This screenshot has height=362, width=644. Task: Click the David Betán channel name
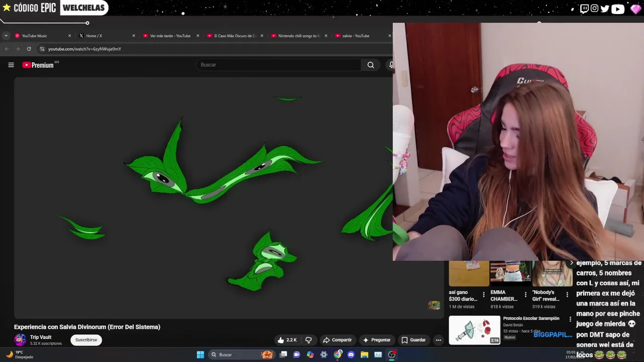tap(513, 325)
